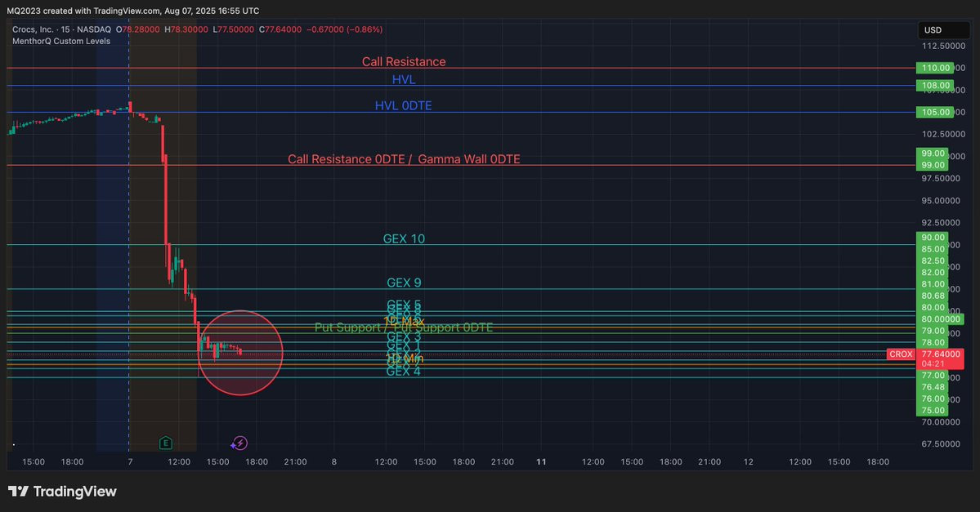
Task: Click the bold date '11' on time axis
Action: tap(541, 462)
